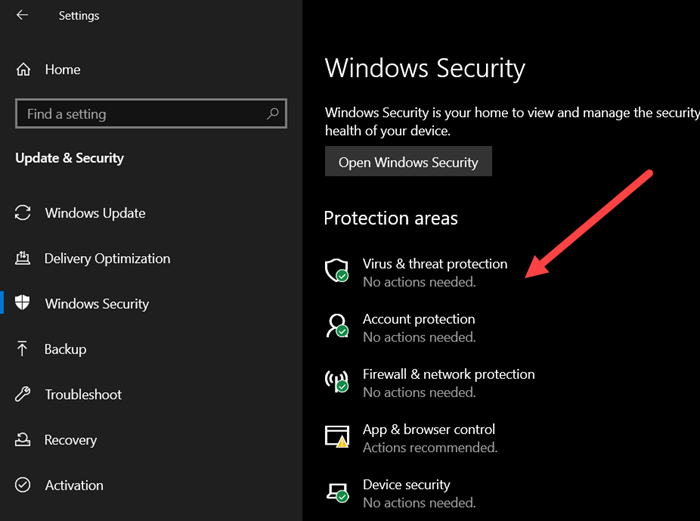Click the Recovery icon in sidebar
This screenshot has height=521, width=700.
pos(23,440)
